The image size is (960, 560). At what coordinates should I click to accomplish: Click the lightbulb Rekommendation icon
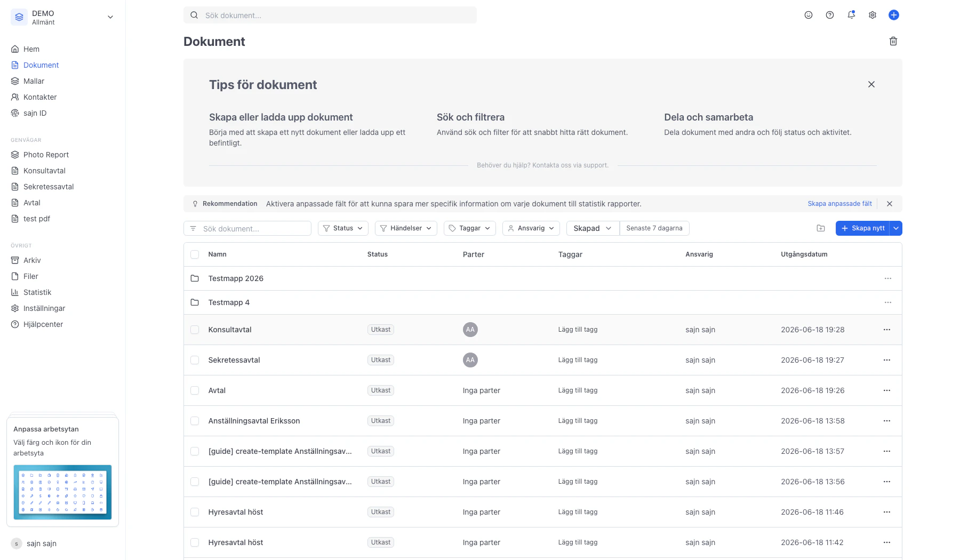coord(195,204)
